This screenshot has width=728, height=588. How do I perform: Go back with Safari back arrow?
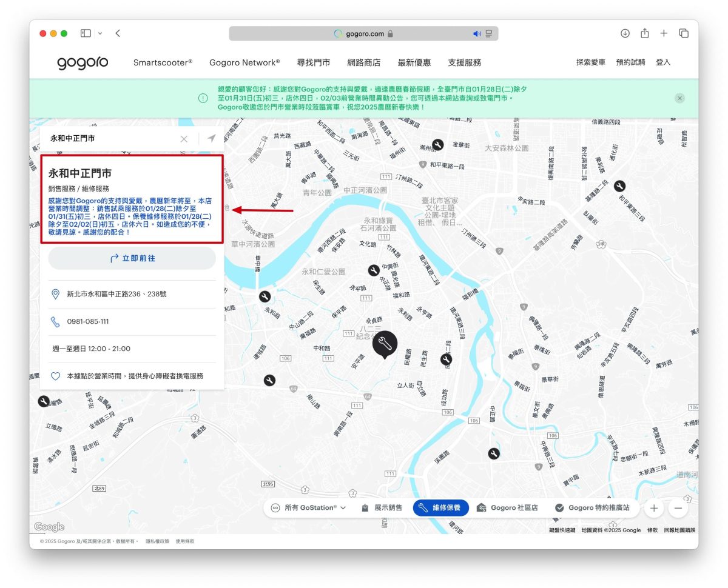click(x=118, y=33)
